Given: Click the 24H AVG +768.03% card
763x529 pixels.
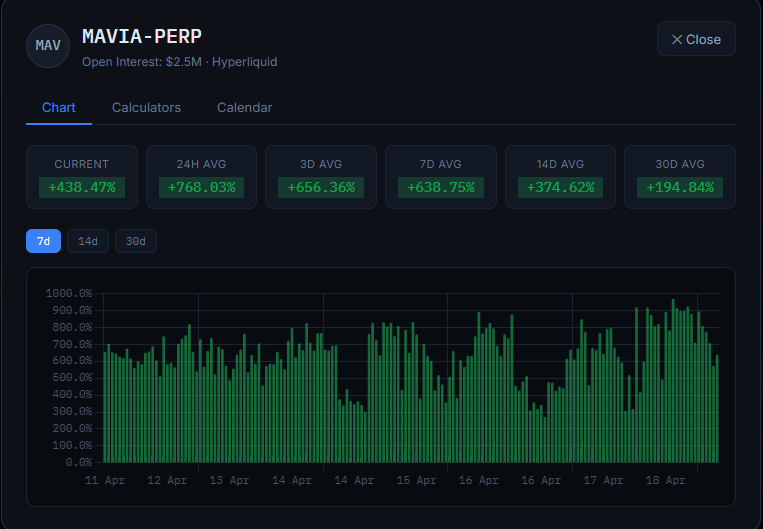Looking at the screenshot, I should click(201, 177).
